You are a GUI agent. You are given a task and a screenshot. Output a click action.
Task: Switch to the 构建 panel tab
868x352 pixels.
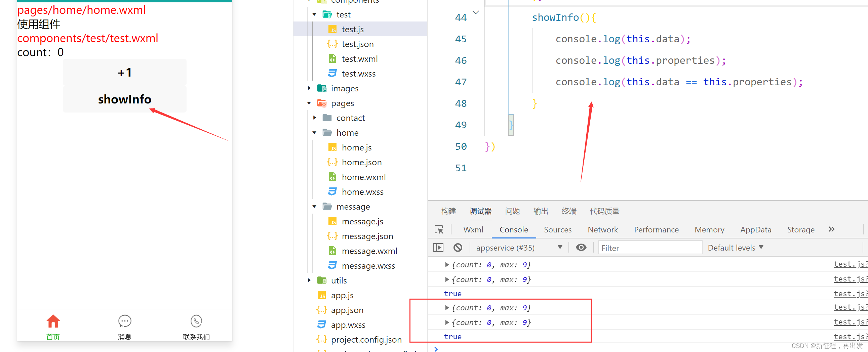(448, 211)
